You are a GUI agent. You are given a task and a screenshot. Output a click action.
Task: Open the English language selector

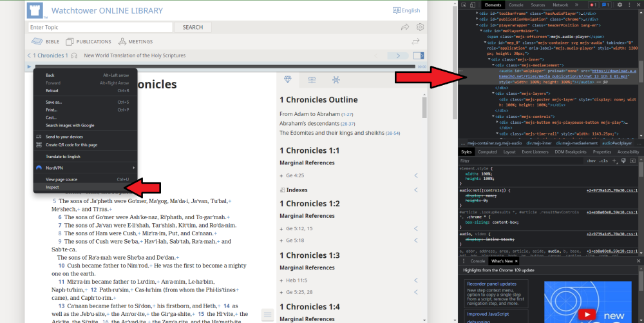click(x=406, y=10)
